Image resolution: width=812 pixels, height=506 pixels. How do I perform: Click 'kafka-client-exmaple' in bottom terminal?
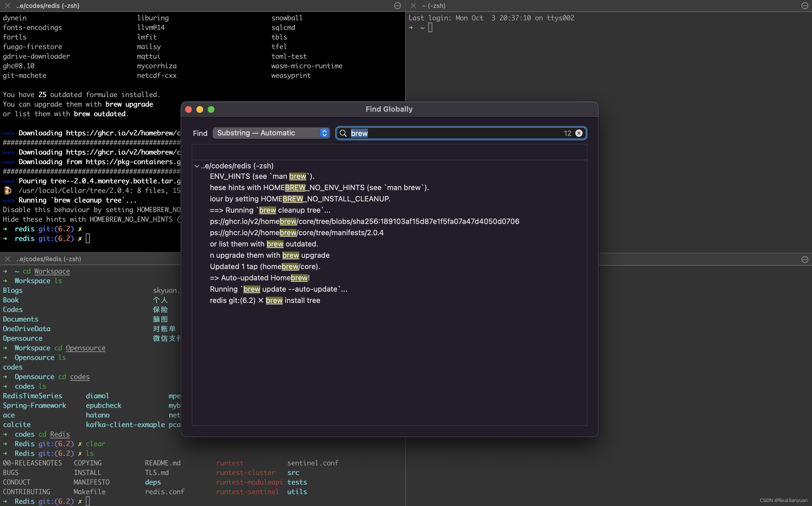[125, 424]
